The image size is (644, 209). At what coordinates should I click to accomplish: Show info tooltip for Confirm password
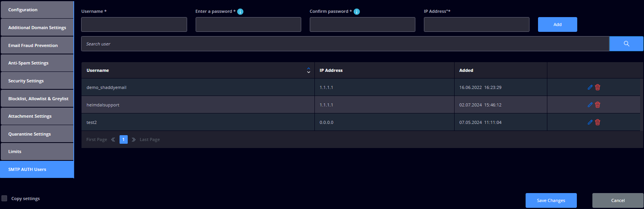[357, 12]
